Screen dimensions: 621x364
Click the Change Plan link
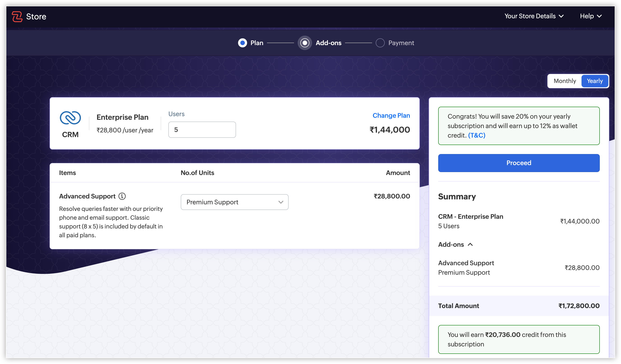click(391, 115)
